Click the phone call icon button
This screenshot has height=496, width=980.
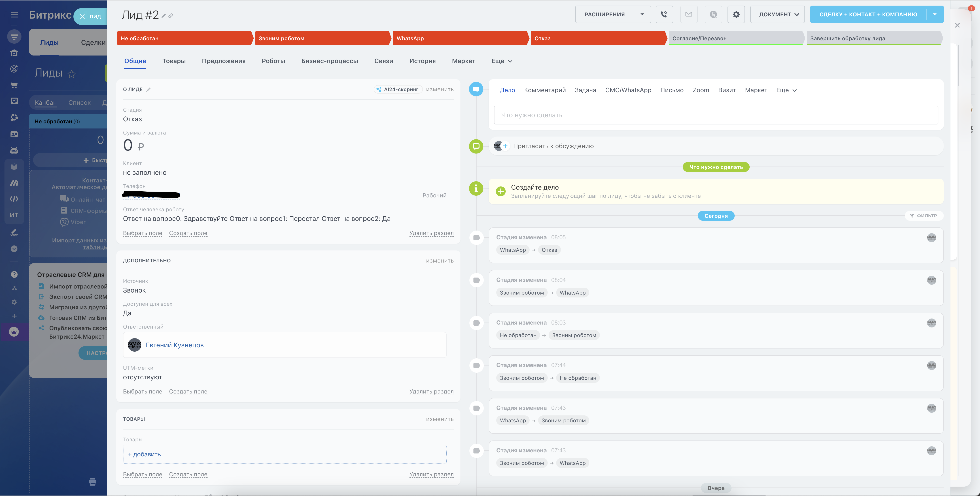tap(664, 15)
